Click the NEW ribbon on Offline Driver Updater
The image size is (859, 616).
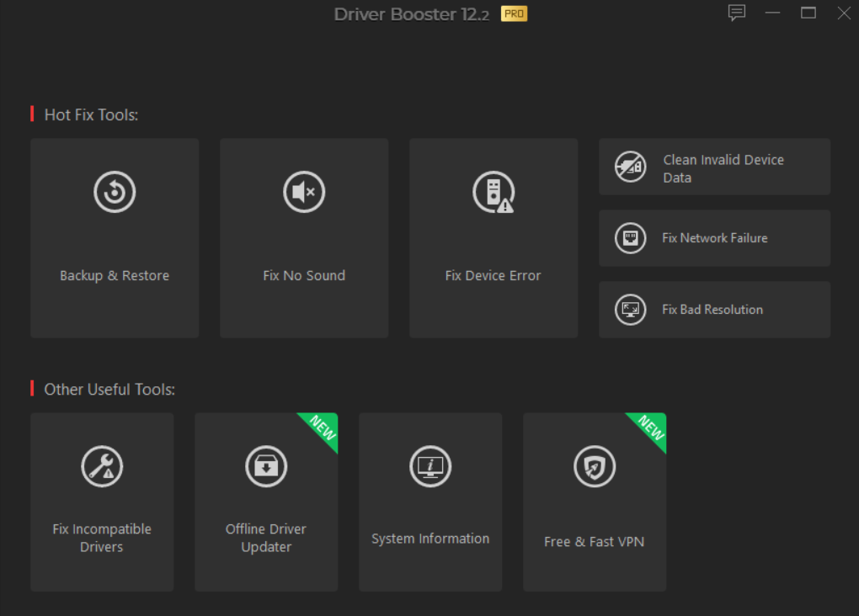click(x=322, y=428)
